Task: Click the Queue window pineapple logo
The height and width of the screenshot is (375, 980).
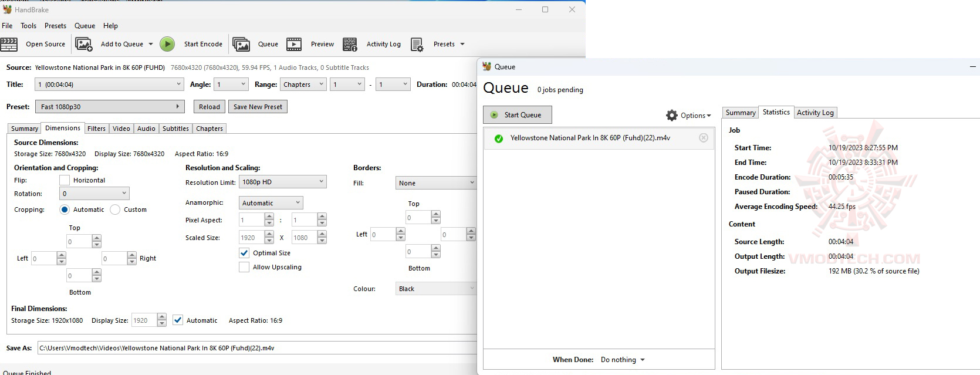Action: click(486, 66)
